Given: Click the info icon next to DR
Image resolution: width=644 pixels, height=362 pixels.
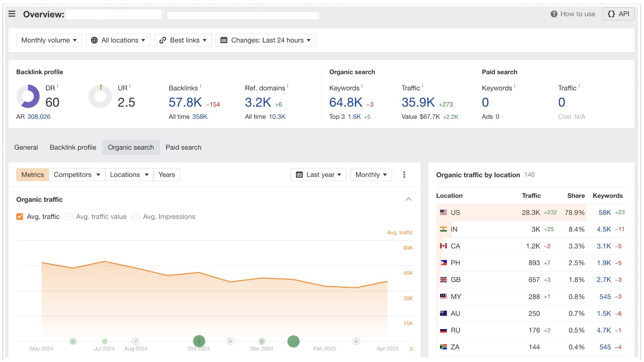Looking at the screenshot, I should [58, 86].
